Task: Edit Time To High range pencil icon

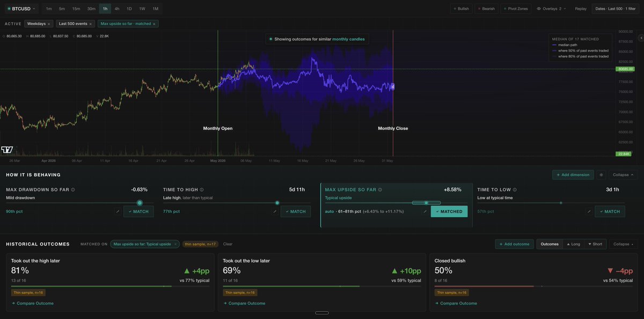Action: [x=275, y=212]
